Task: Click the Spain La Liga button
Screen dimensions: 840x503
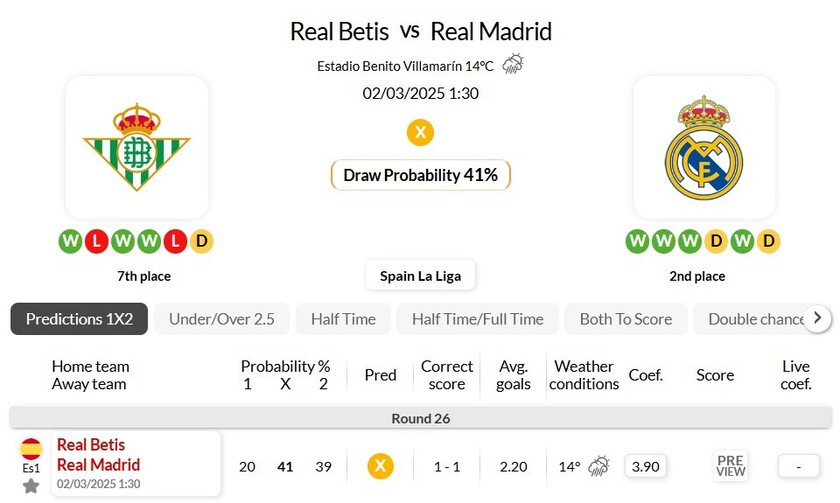Action: click(420, 275)
